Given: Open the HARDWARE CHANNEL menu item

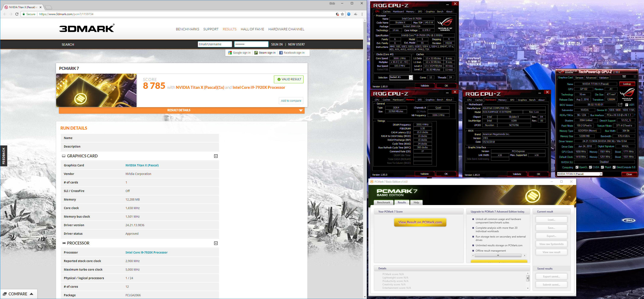Looking at the screenshot, I should [x=286, y=29].
